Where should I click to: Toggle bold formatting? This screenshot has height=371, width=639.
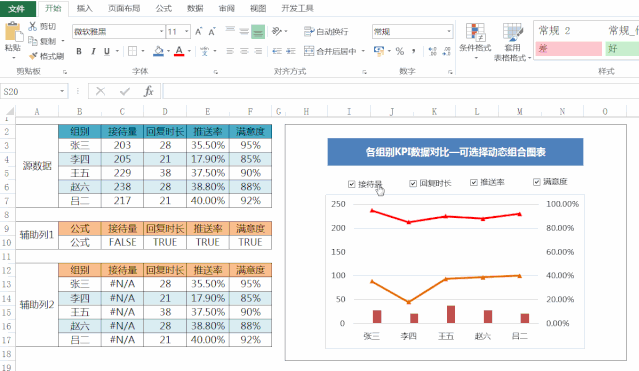tap(79, 51)
